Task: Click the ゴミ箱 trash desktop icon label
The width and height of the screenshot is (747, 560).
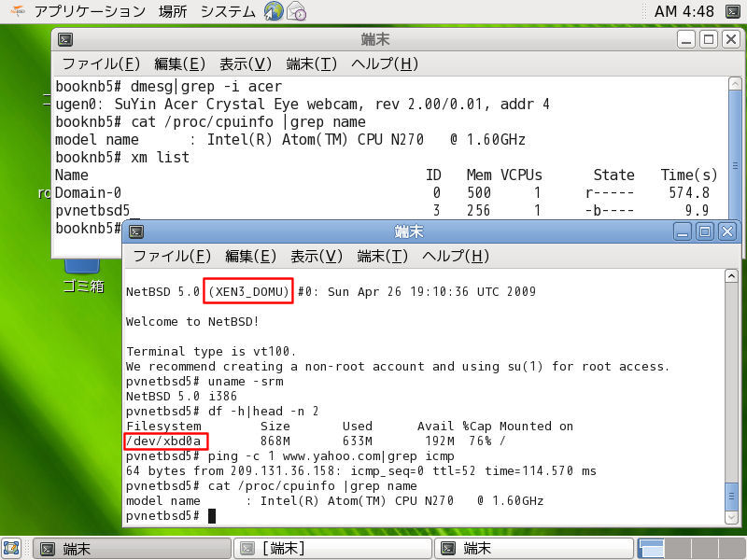Action: 84,287
